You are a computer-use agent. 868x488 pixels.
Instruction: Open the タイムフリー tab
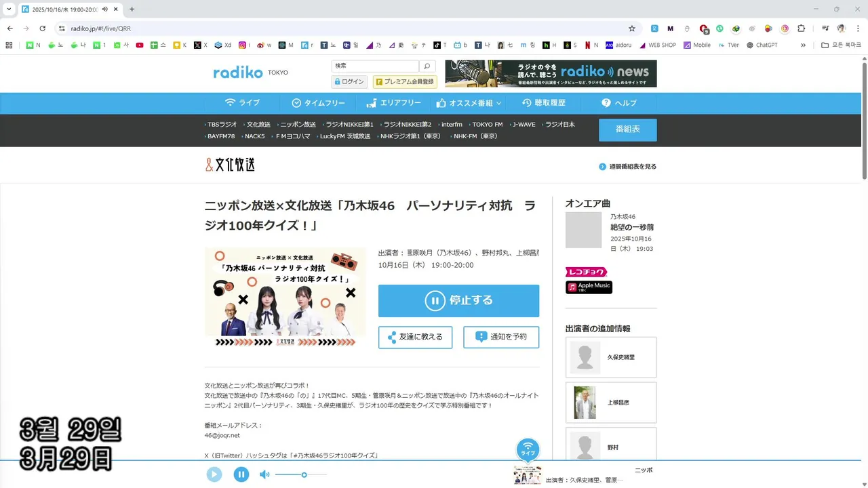click(x=318, y=103)
